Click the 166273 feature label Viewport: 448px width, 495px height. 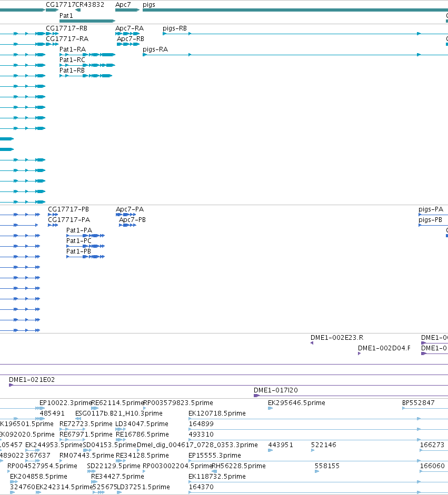[432, 445]
